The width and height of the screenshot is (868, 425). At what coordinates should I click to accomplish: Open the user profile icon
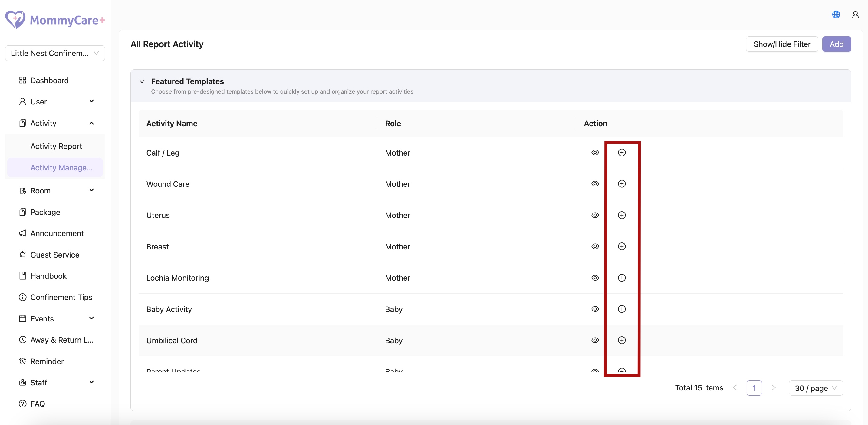point(855,15)
